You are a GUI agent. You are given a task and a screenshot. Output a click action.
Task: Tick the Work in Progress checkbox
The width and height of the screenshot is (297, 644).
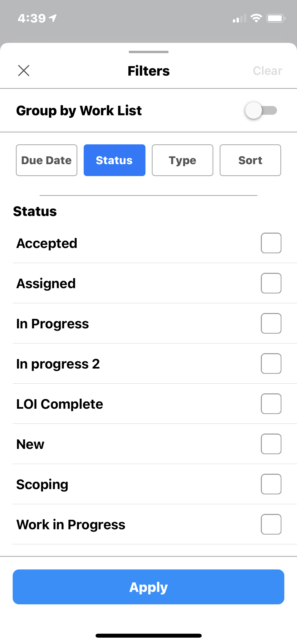coord(271,524)
